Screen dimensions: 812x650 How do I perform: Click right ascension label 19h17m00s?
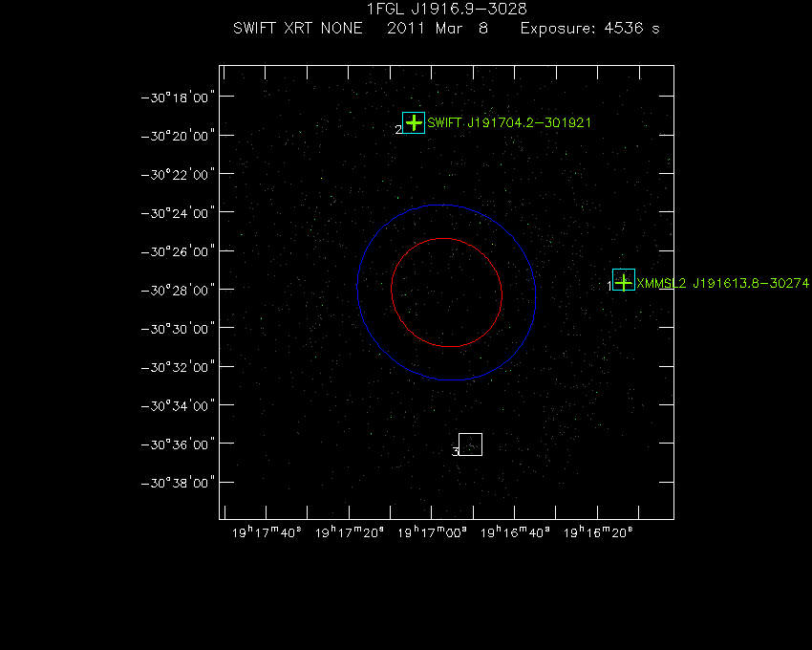[432, 532]
